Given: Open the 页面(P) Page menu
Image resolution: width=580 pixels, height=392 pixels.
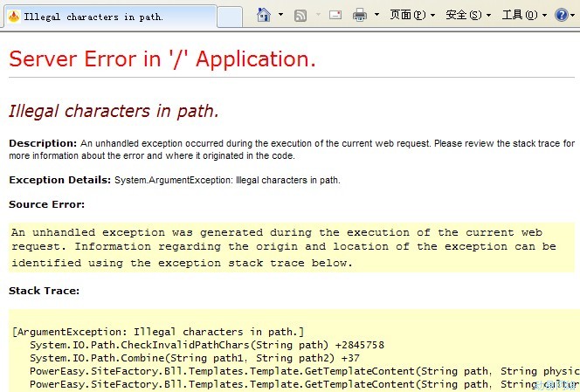Looking at the screenshot, I should [x=412, y=15].
